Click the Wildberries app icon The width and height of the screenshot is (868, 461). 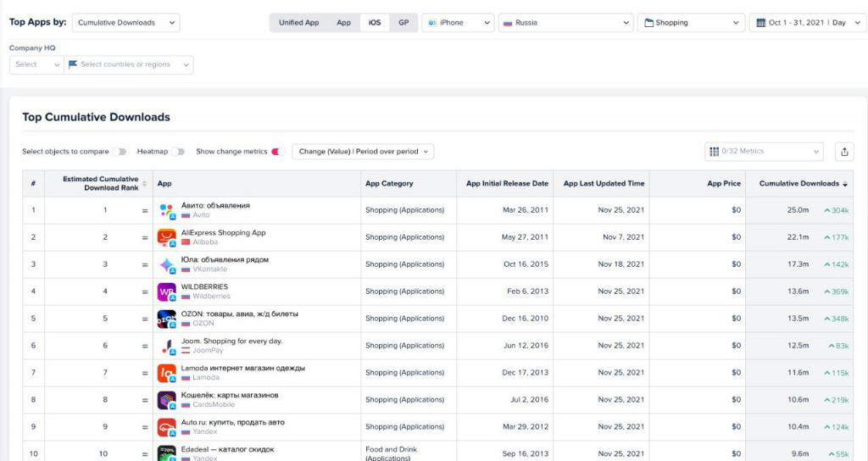point(167,292)
